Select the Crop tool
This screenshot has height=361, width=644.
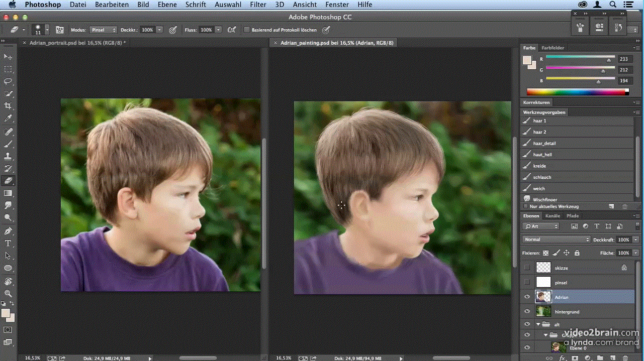point(8,106)
